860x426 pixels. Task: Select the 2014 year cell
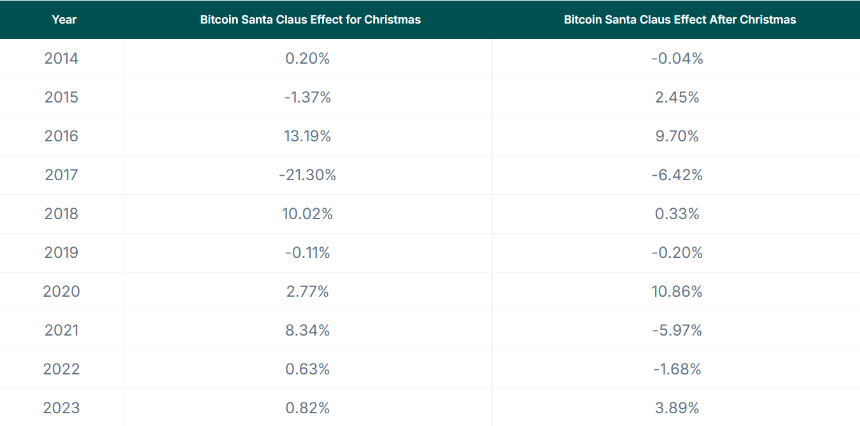(x=61, y=59)
